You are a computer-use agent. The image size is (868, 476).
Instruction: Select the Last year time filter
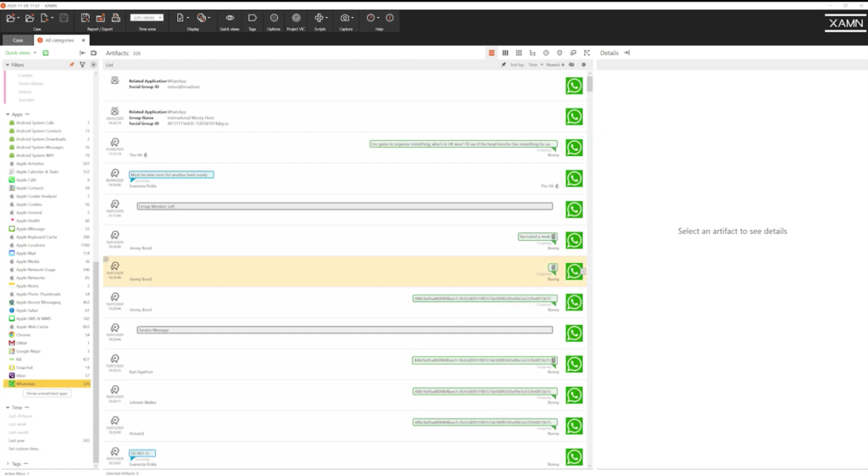click(48, 440)
